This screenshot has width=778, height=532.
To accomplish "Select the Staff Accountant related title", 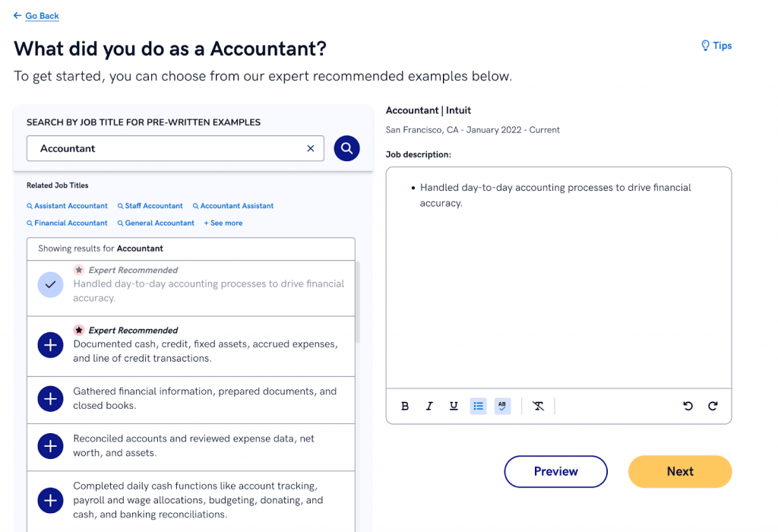I will 150,205.
